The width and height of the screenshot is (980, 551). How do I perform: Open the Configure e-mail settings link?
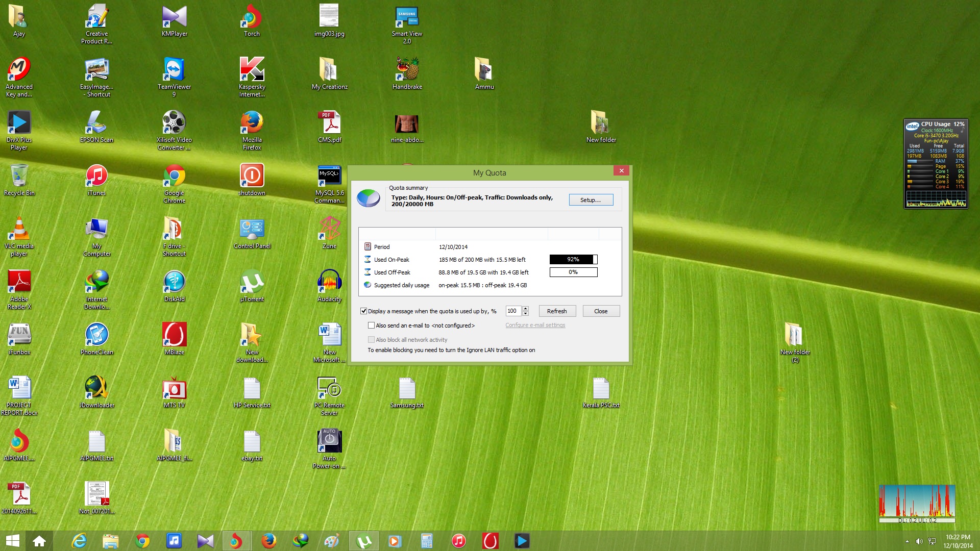coord(535,325)
